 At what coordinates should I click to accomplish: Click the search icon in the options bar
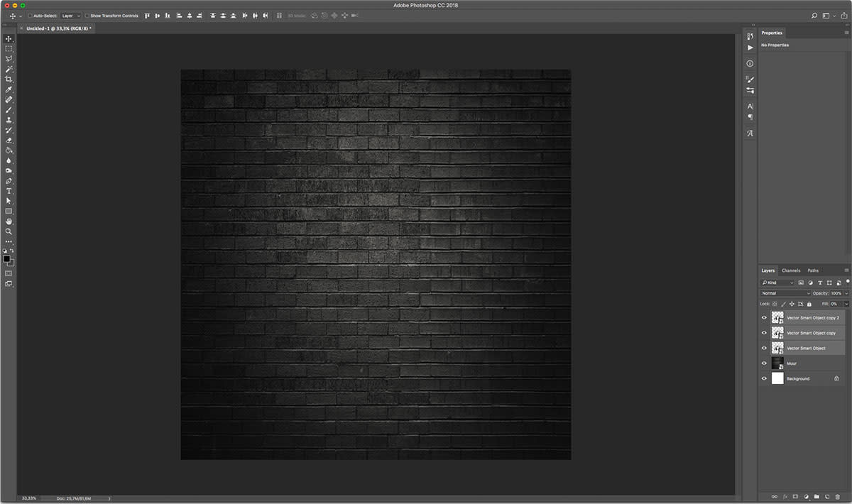[x=814, y=16]
